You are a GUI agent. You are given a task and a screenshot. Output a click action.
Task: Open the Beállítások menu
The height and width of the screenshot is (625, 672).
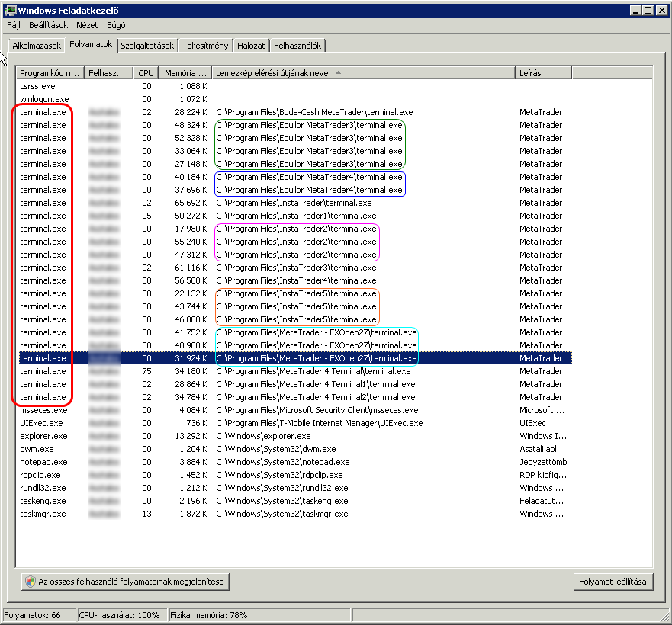click(48, 25)
